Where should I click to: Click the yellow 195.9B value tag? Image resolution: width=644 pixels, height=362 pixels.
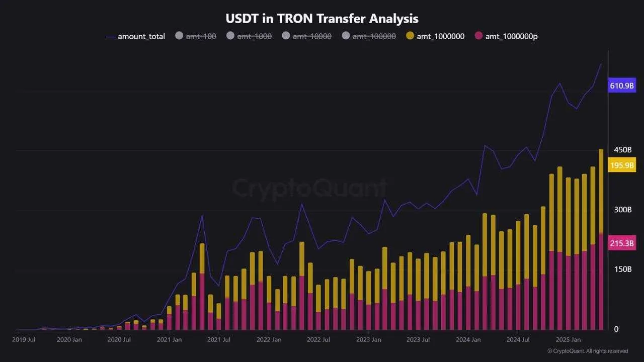click(x=622, y=165)
